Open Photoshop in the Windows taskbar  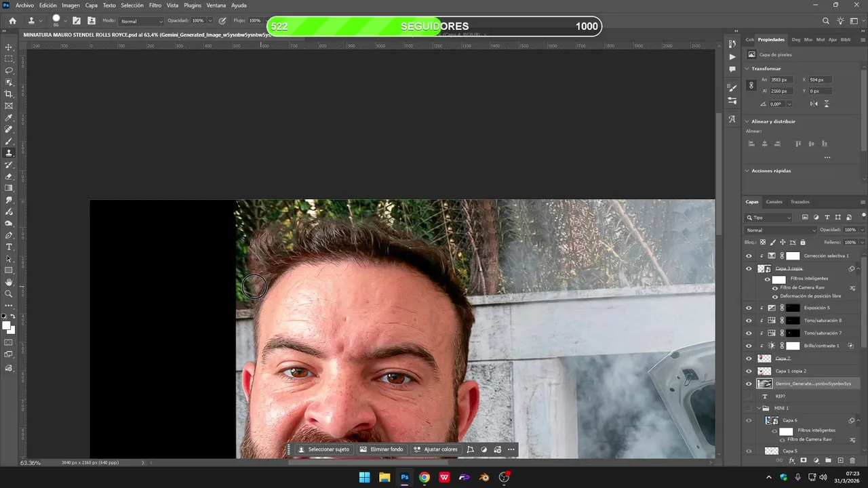point(405,477)
